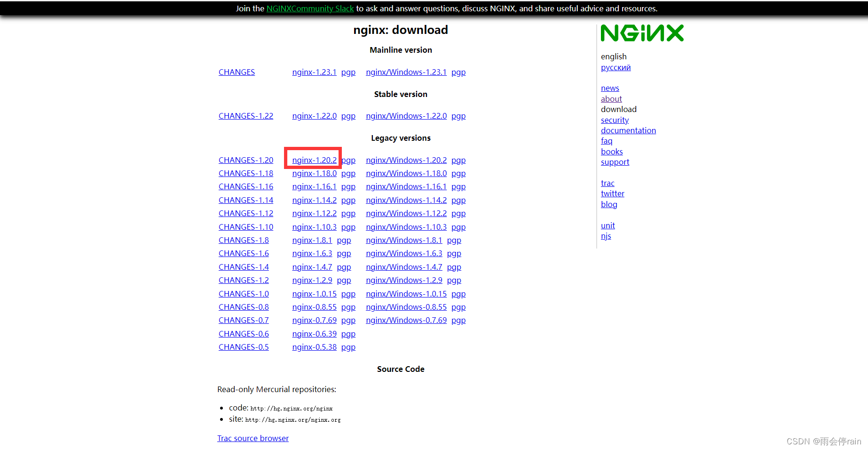Download nginx-1.22.0 stable source
The height and width of the screenshot is (450, 868).
pos(314,116)
